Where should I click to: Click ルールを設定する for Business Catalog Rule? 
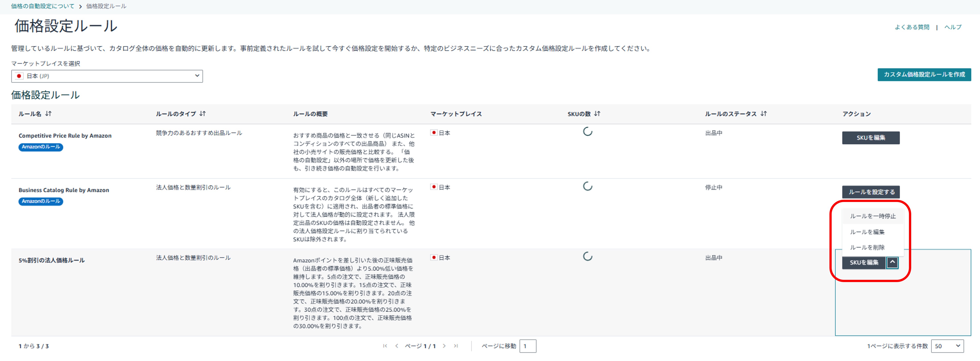871,192
